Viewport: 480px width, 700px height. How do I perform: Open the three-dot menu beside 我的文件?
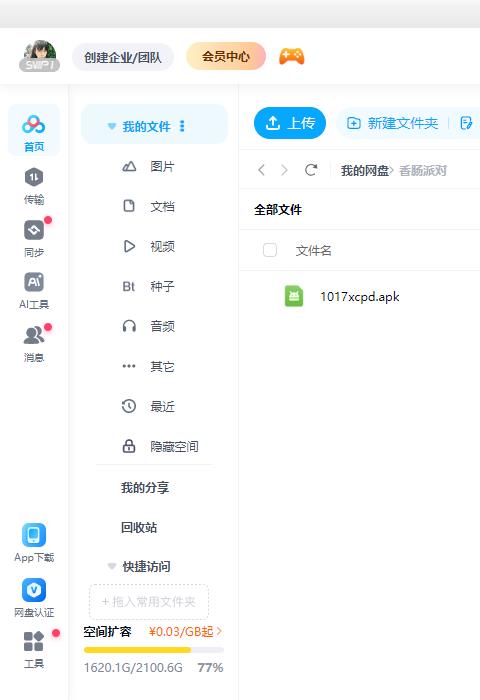pyautogui.click(x=182, y=126)
